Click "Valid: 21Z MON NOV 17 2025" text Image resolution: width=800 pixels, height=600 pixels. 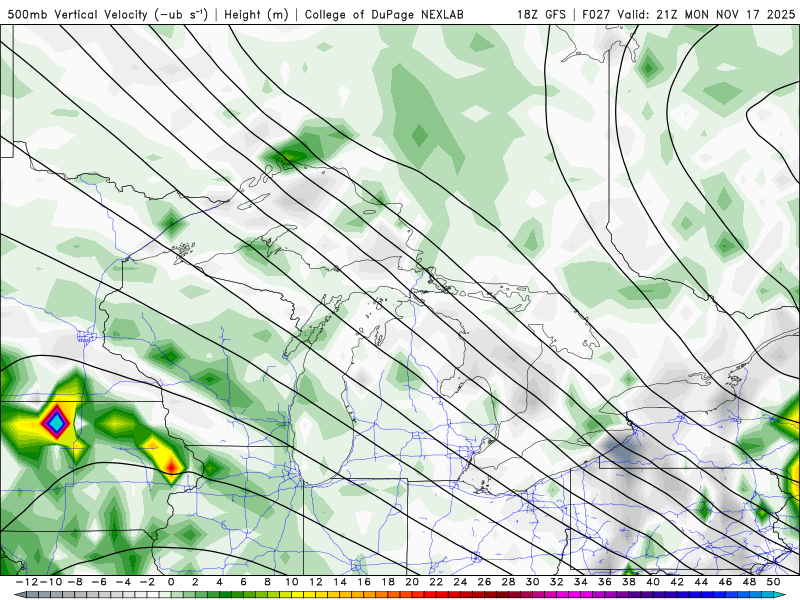click(706, 15)
